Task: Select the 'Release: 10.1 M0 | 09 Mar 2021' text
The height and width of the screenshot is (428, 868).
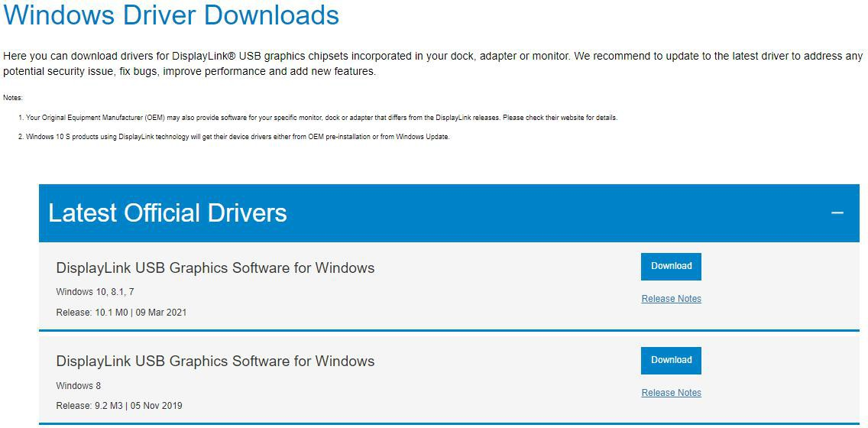Action: 121,313
